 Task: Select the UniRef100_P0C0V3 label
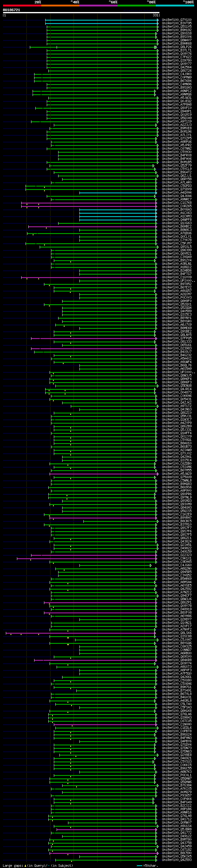pos(176,297)
